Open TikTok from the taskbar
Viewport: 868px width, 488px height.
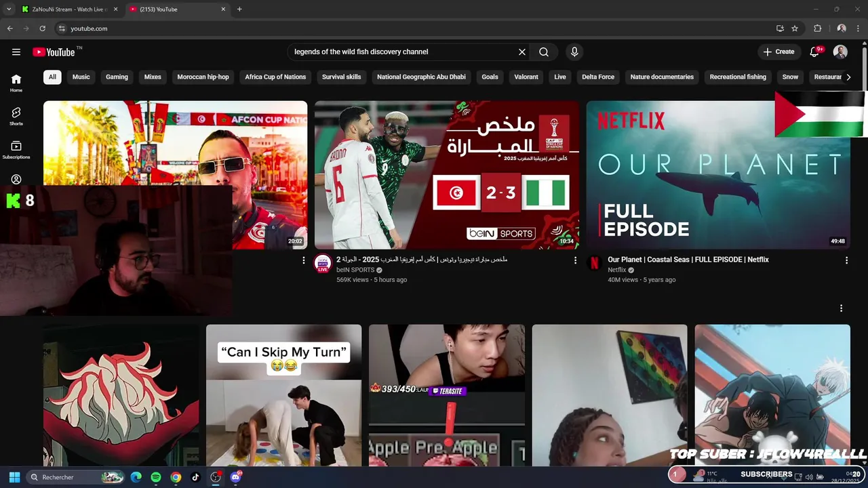pyautogui.click(x=195, y=477)
